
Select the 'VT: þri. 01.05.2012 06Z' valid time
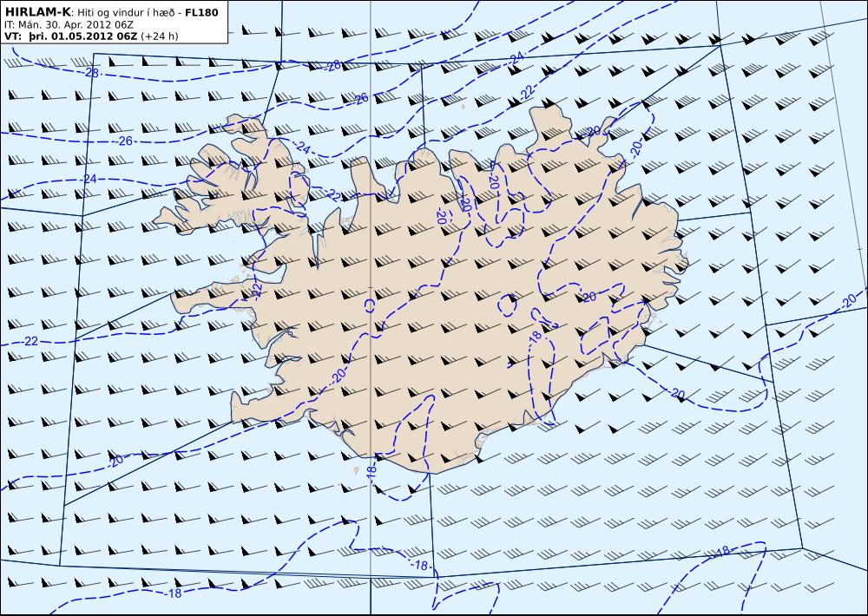(x=71, y=36)
